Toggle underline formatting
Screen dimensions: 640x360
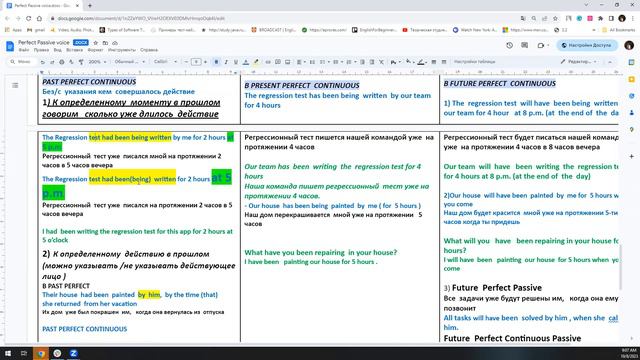pos(236,62)
